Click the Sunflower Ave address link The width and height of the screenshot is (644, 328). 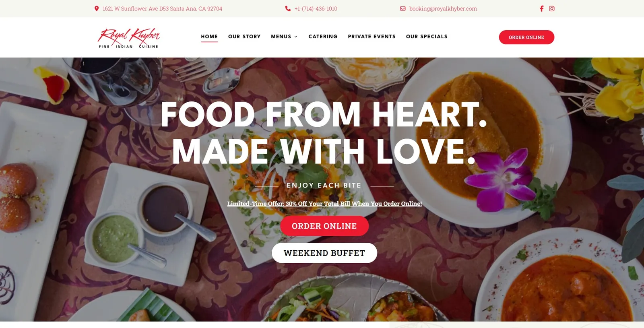pyautogui.click(x=162, y=8)
